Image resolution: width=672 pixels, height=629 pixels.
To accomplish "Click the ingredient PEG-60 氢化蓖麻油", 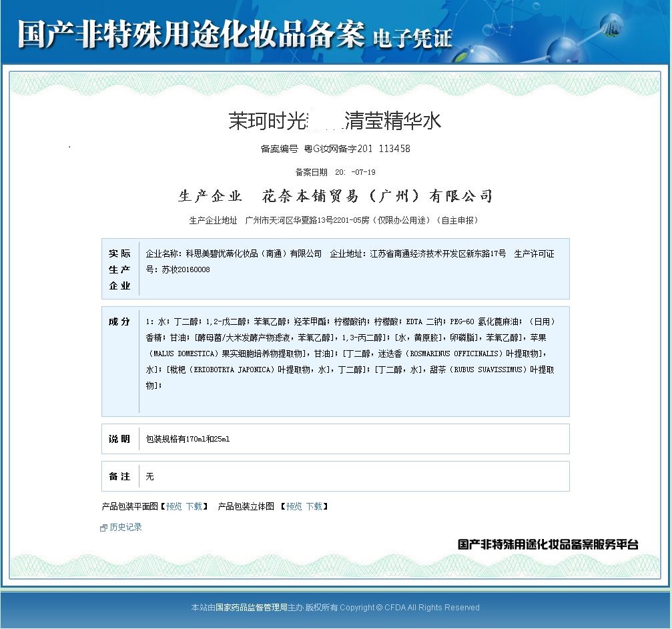I will click(x=484, y=322).
